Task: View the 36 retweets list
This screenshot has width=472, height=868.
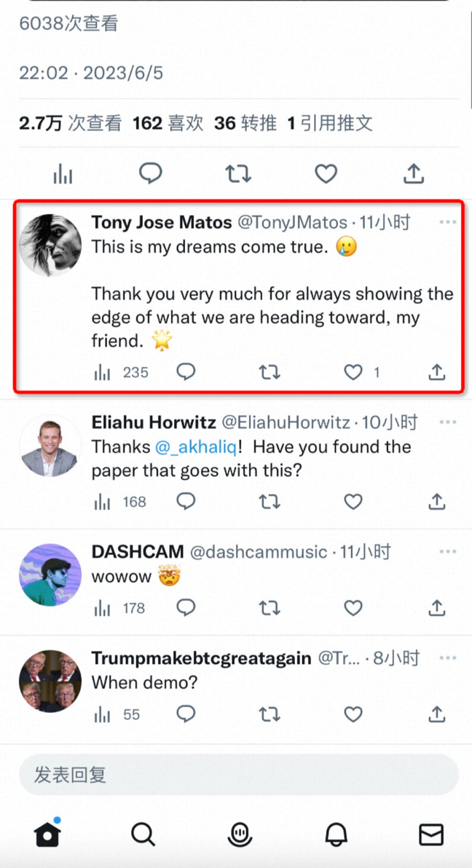Action: pyautogui.click(x=245, y=123)
